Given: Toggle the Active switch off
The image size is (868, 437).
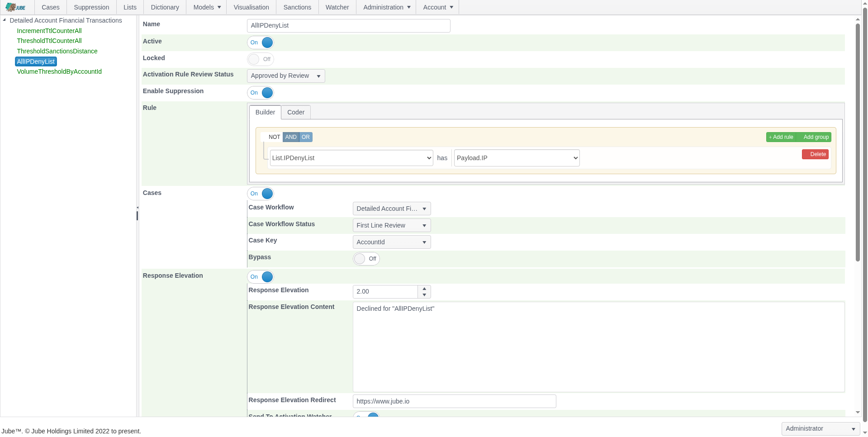Looking at the screenshot, I should tap(261, 43).
